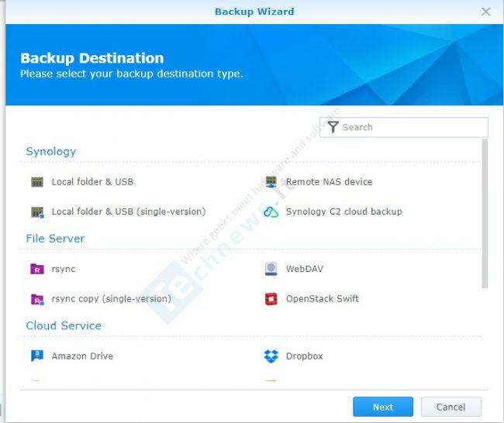Click the 'File Server' section heading
Screen dimensions: 504x423
(x=55, y=239)
